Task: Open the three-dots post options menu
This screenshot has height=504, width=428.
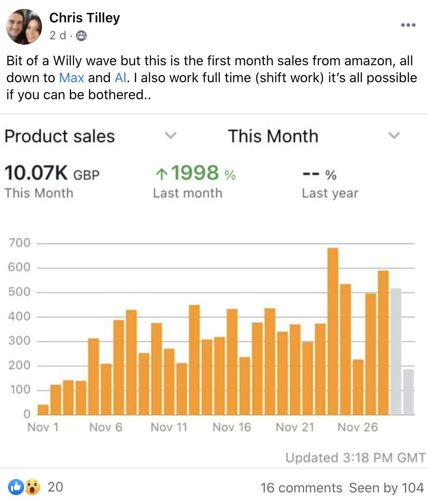Action: 408,25
